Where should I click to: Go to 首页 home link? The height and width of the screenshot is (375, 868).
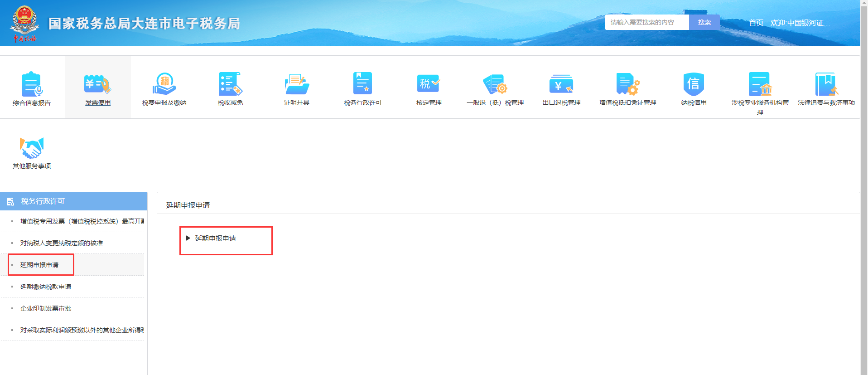pyautogui.click(x=756, y=23)
